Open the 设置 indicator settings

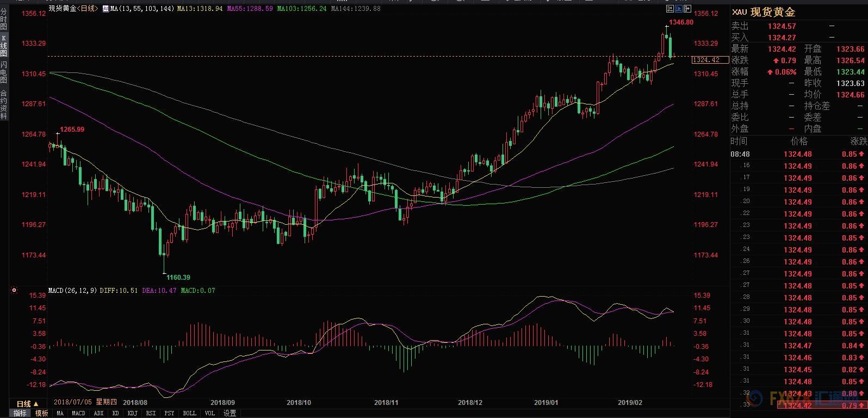230,414
